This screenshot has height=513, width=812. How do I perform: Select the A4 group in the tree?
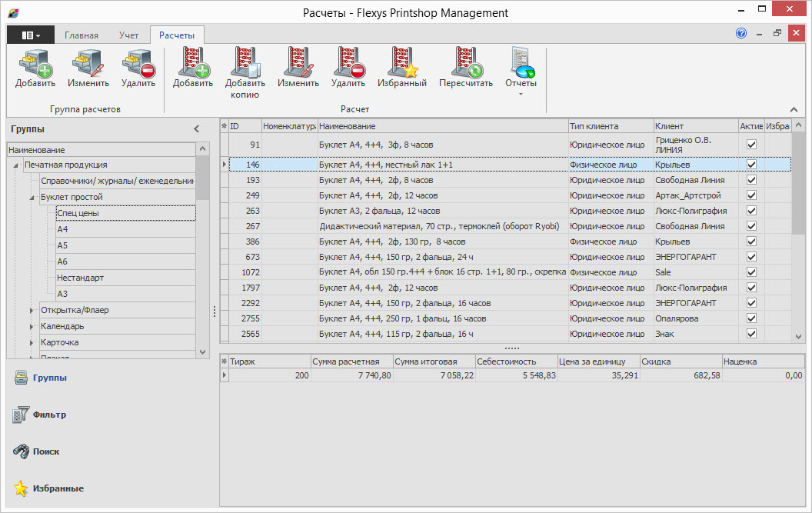(126, 229)
